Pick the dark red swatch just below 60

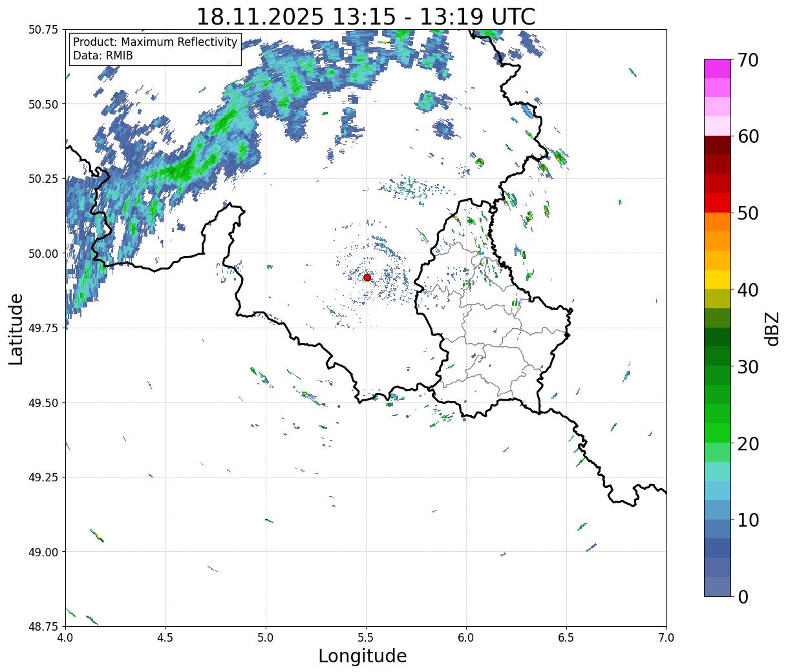[x=718, y=145]
